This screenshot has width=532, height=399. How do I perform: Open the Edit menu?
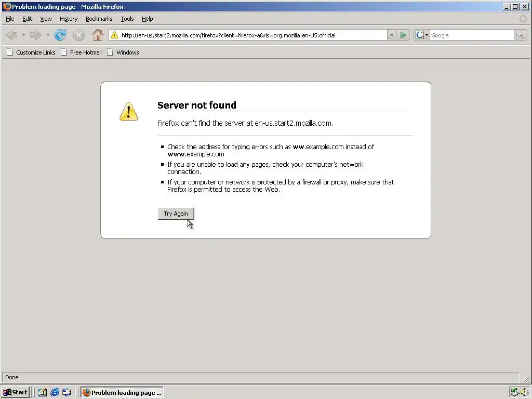[x=27, y=19]
